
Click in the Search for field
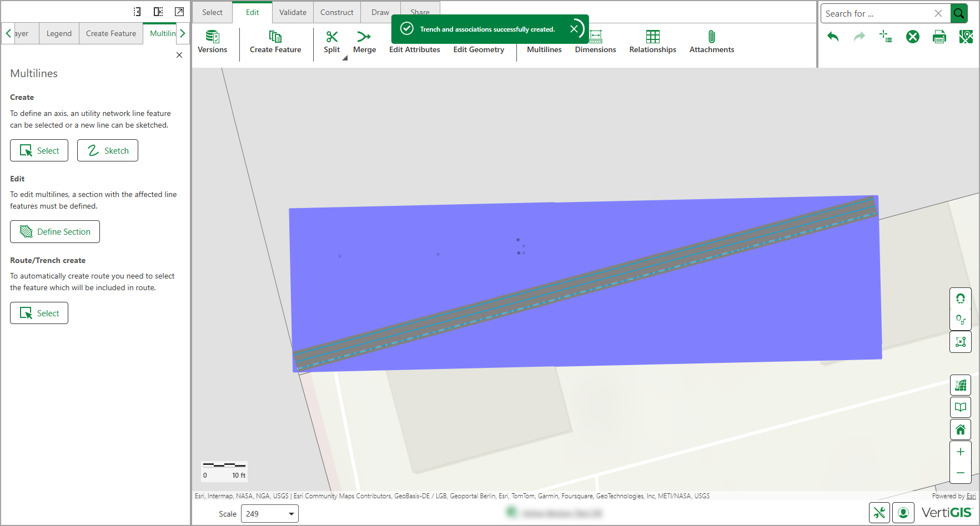(x=875, y=13)
